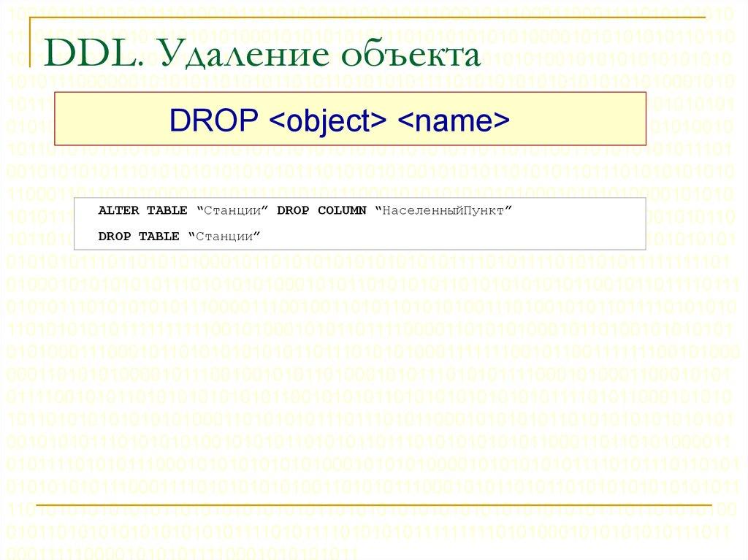Click the table name "Станции" in ALTER TABLE
Screen dimensions: 748x560
(232, 210)
